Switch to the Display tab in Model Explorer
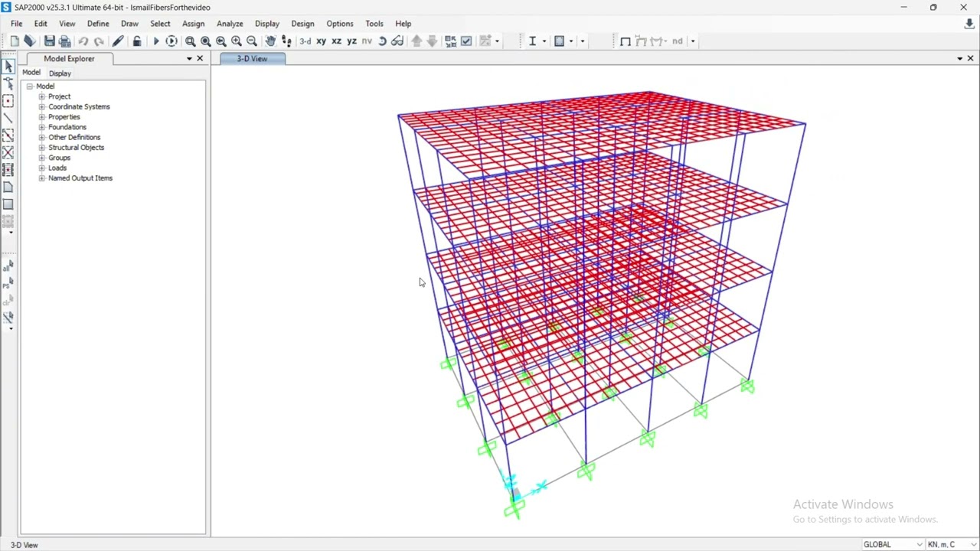Viewport: 980px width, 551px height. pyautogui.click(x=60, y=73)
